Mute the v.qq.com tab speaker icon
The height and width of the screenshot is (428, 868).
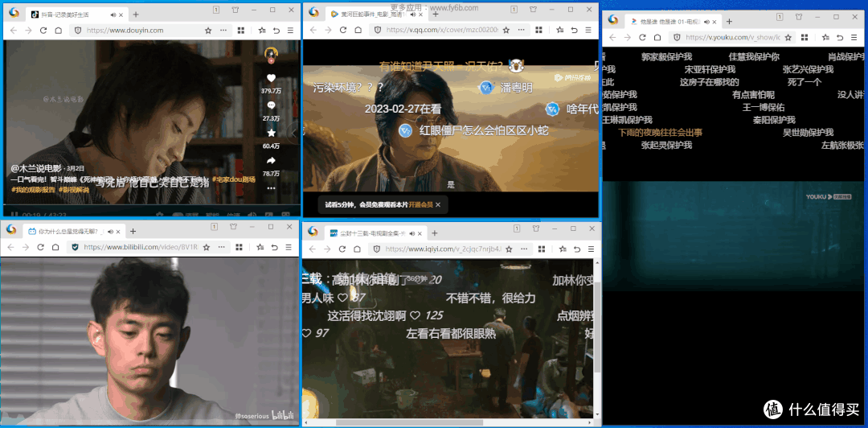pyautogui.click(x=413, y=14)
